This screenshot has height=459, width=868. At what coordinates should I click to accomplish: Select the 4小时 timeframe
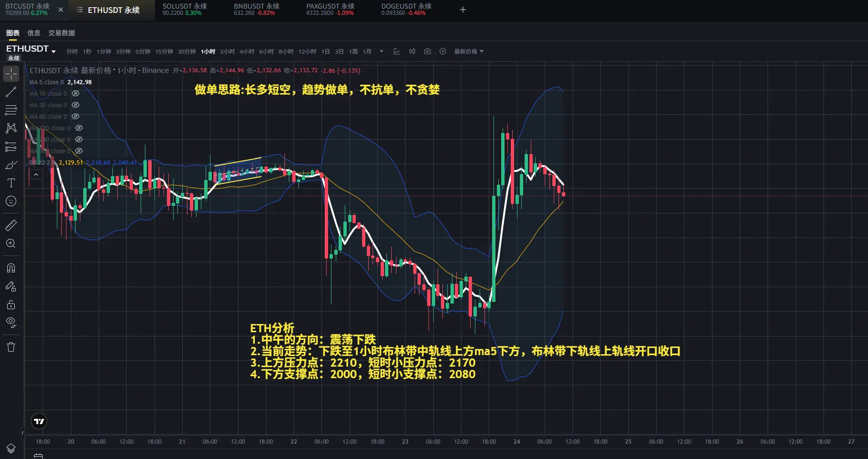pyautogui.click(x=247, y=52)
